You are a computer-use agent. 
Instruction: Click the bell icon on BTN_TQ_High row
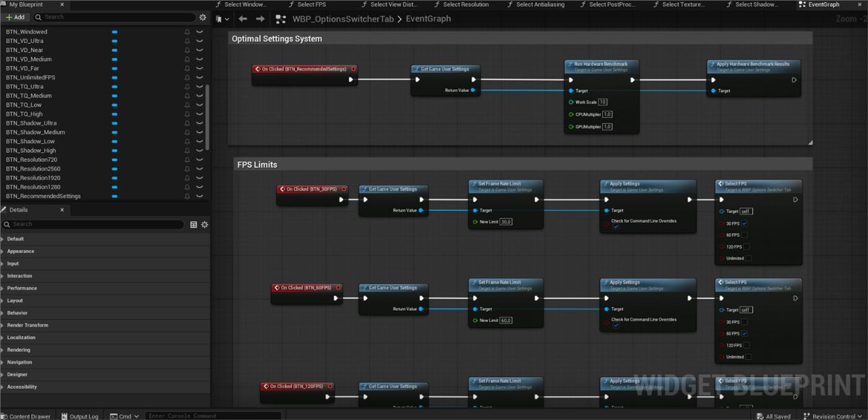coord(187,114)
